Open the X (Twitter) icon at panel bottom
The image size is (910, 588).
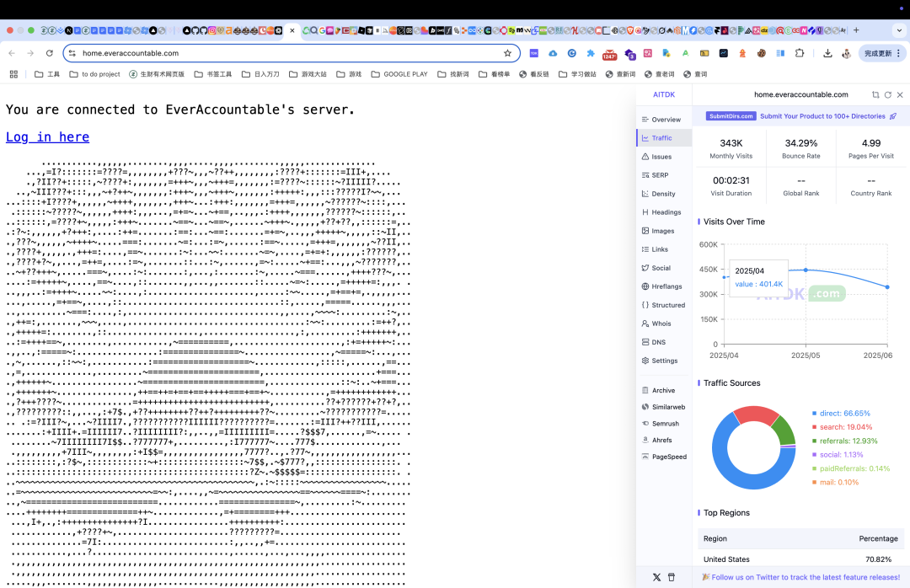[656, 578]
